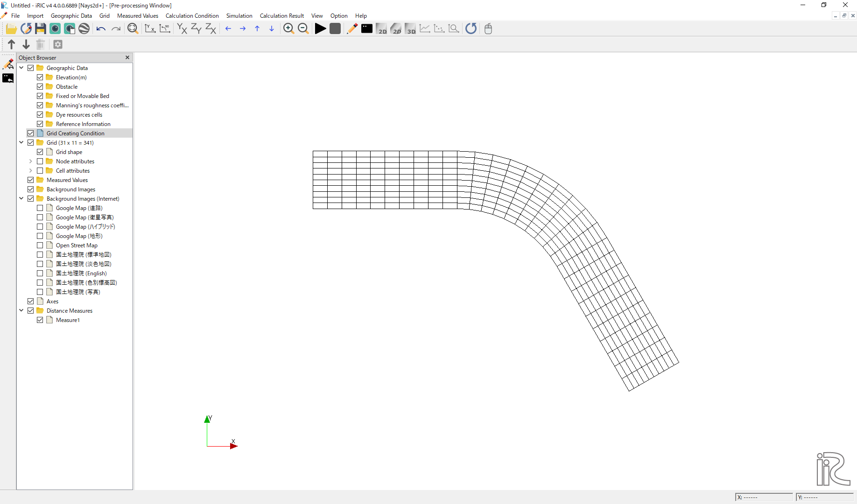Image resolution: width=857 pixels, height=504 pixels.
Task: Toggle the Measure1 checkbox
Action: pos(40,320)
